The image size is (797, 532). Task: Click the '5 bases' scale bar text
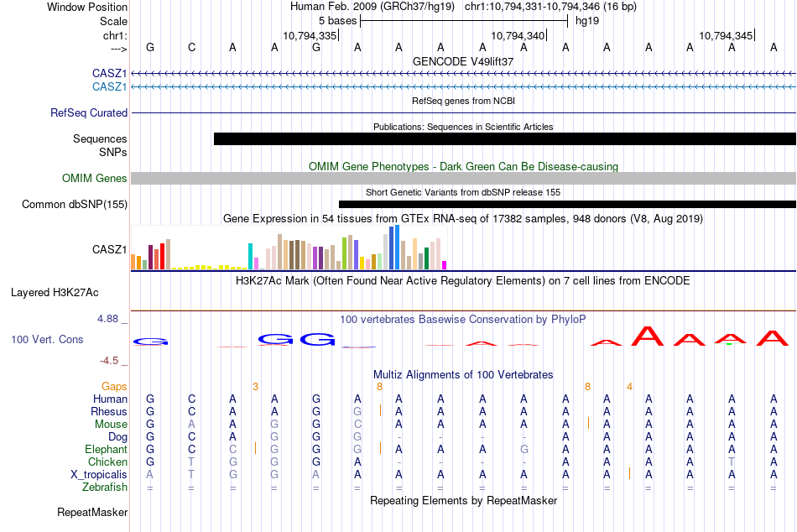click(x=337, y=21)
